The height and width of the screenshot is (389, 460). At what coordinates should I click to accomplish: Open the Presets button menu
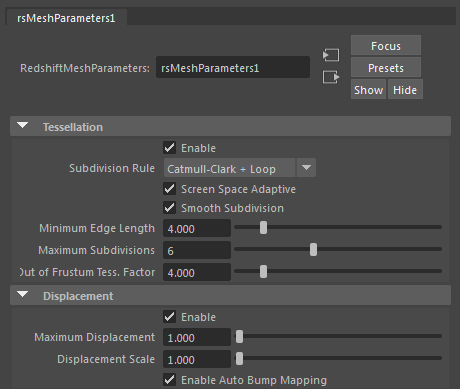(386, 68)
